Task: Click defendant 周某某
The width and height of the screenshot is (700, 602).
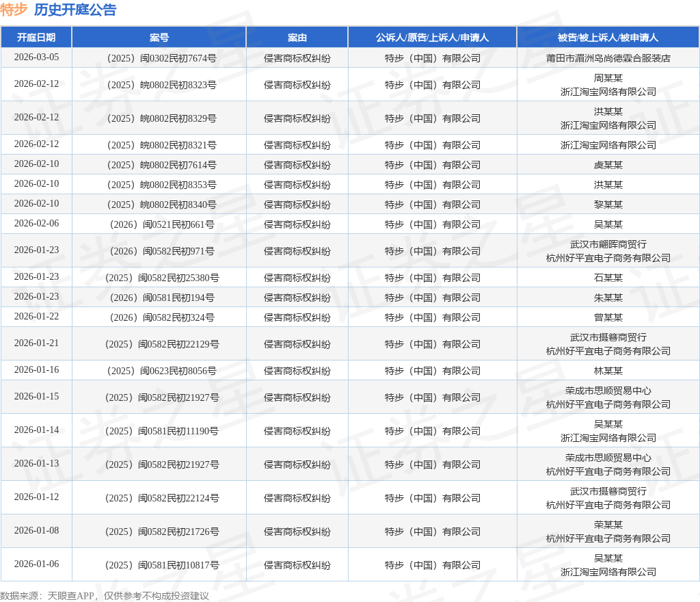Action: pos(608,78)
